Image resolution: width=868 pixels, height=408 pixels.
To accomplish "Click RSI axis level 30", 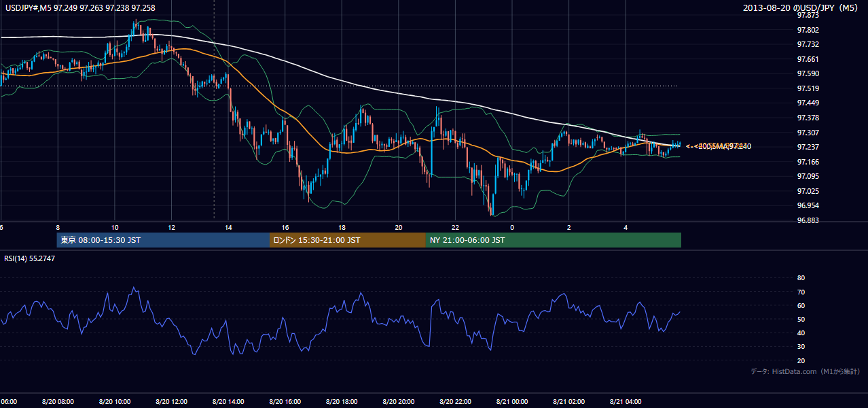I will [x=801, y=347].
